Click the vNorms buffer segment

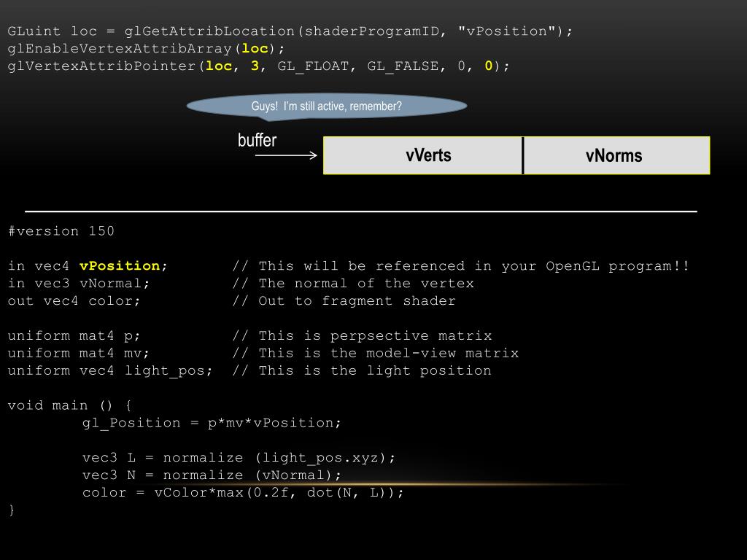pyautogui.click(x=614, y=155)
